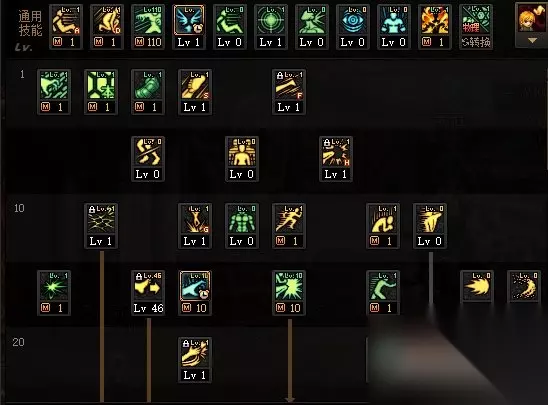Click the Lv 110 general skill icon
Image resolution: width=548 pixels, height=405 pixels.
[x=148, y=27]
